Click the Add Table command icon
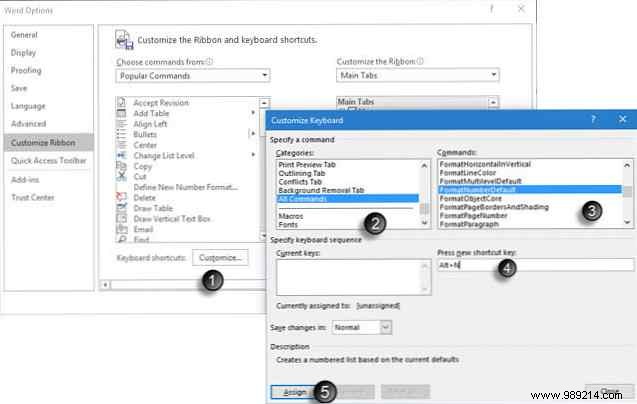 (121, 113)
